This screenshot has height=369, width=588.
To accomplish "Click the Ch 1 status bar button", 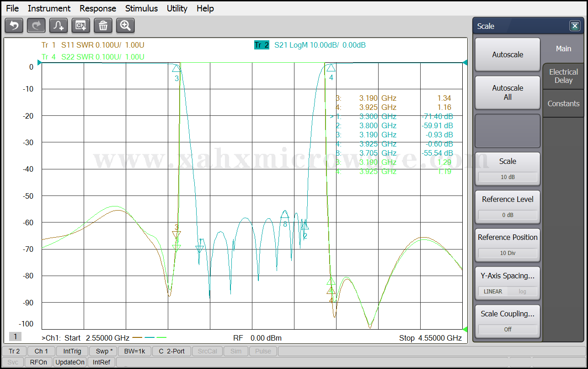I will pos(41,351).
